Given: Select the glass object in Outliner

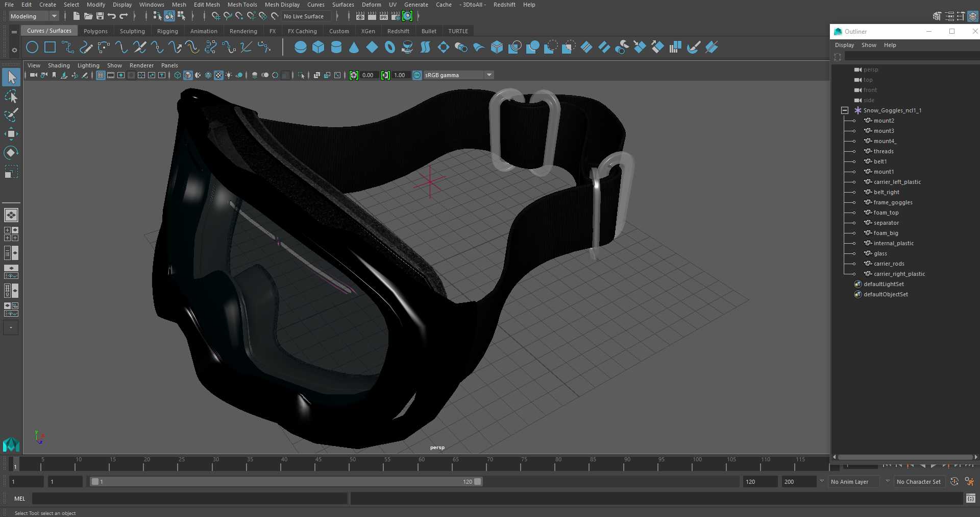Looking at the screenshot, I should [x=880, y=253].
